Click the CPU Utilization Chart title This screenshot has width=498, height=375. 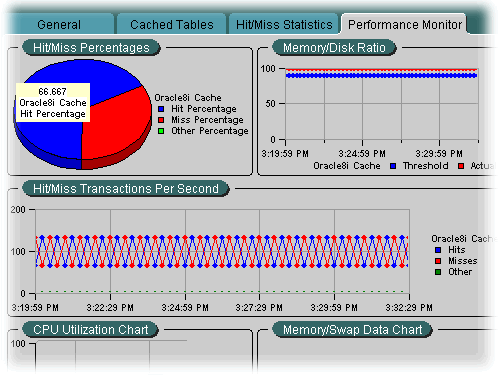tap(90, 330)
